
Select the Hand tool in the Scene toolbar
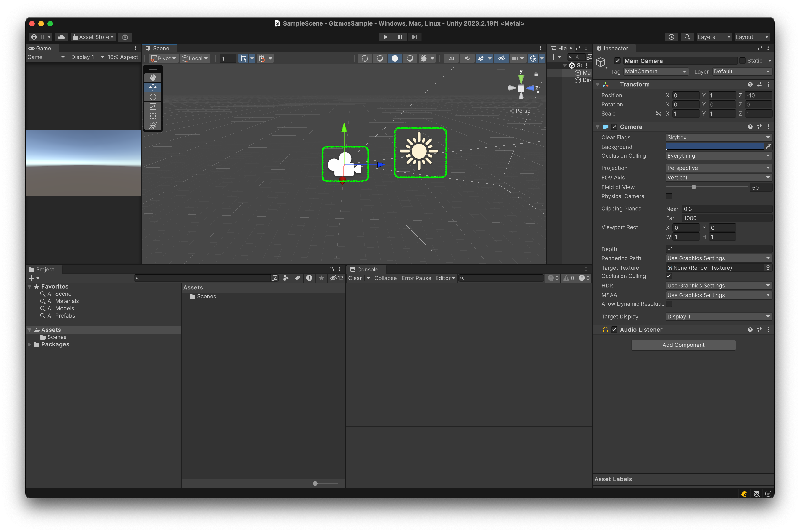coord(153,77)
